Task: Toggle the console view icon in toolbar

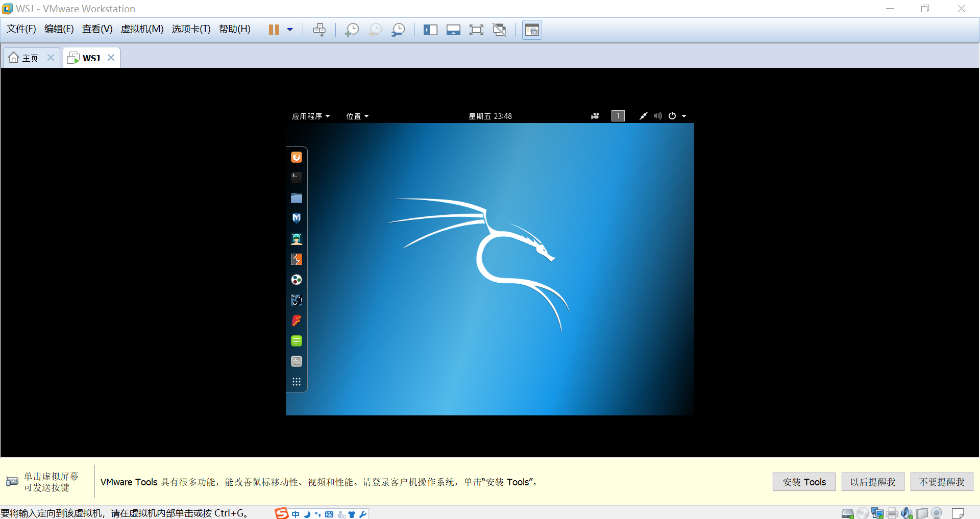Action: [x=532, y=30]
